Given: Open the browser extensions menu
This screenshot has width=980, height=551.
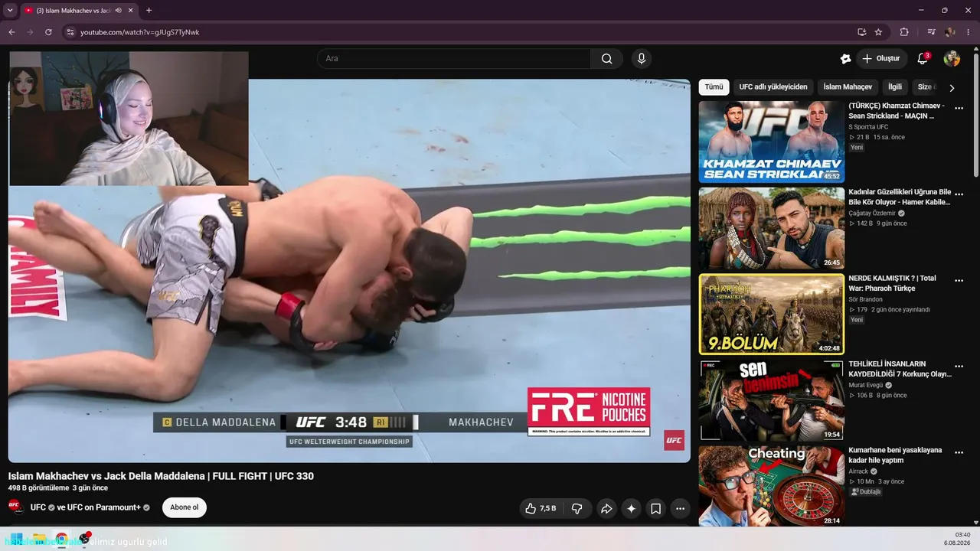Looking at the screenshot, I should tap(904, 32).
